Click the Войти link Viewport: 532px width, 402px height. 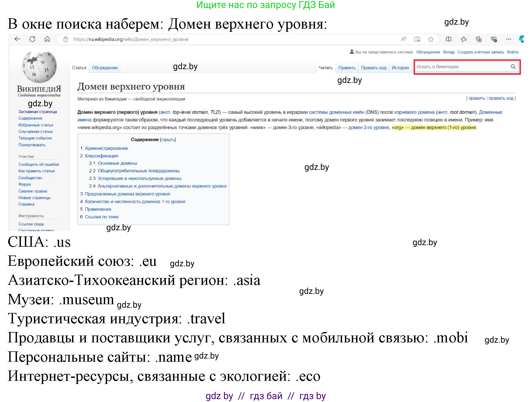tap(513, 52)
